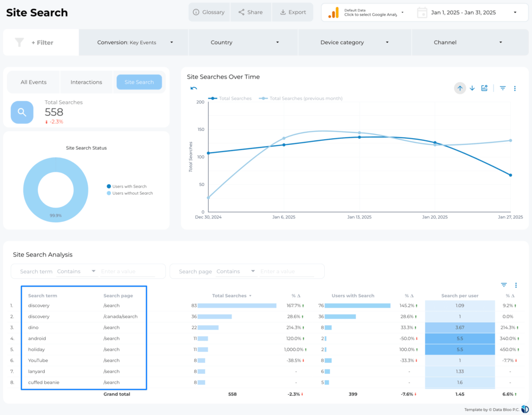Switch to the All Events tab
This screenshot has height=415, width=532.
[34, 82]
